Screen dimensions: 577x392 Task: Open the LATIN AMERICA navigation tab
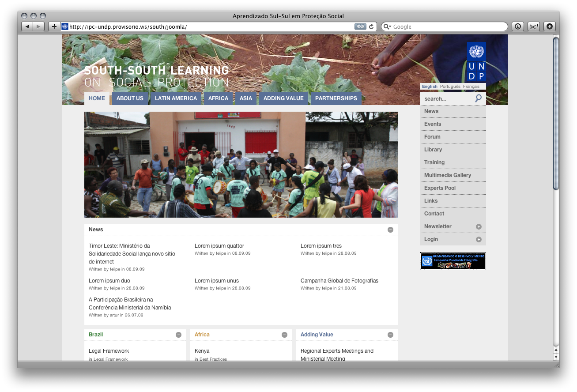[x=176, y=98]
